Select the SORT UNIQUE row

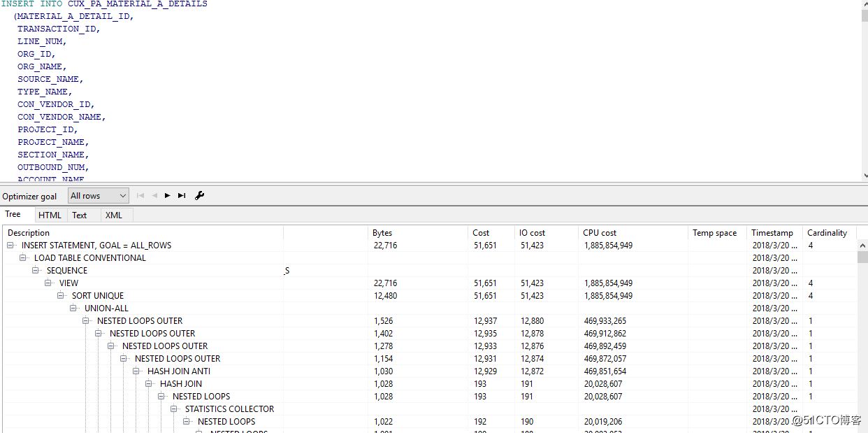(x=430, y=296)
